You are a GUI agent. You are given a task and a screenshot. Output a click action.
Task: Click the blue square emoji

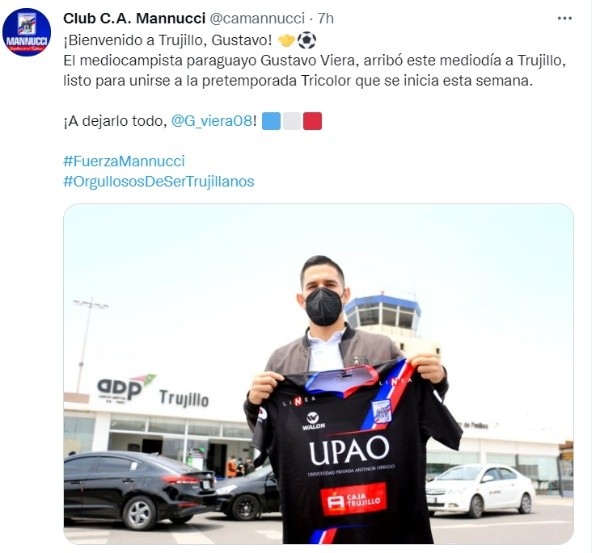[271, 121]
